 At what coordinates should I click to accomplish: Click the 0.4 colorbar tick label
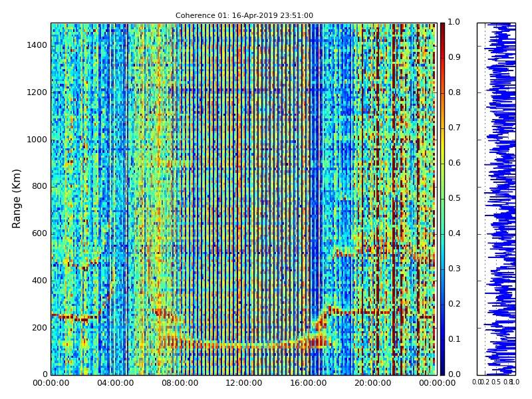click(x=454, y=233)
